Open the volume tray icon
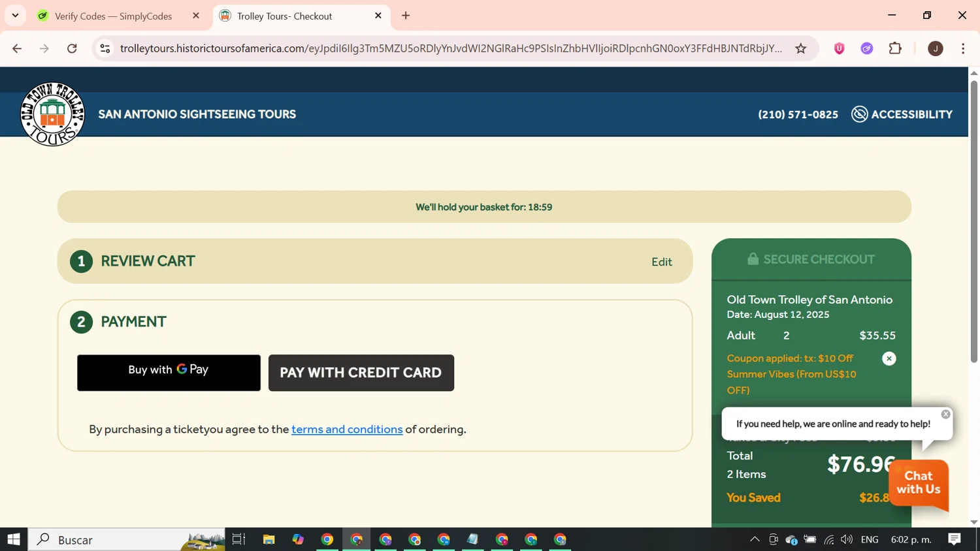Screen dimensions: 980x551 pyautogui.click(x=847, y=539)
